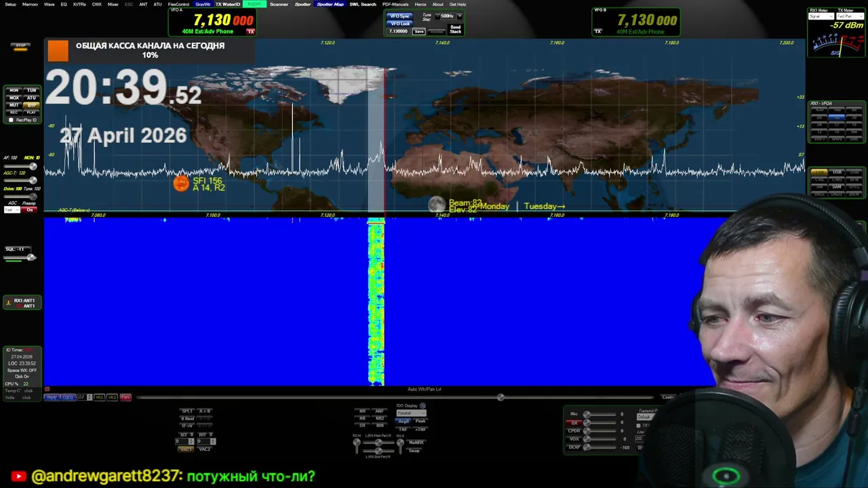Open the EQ menu item

pos(64,4)
